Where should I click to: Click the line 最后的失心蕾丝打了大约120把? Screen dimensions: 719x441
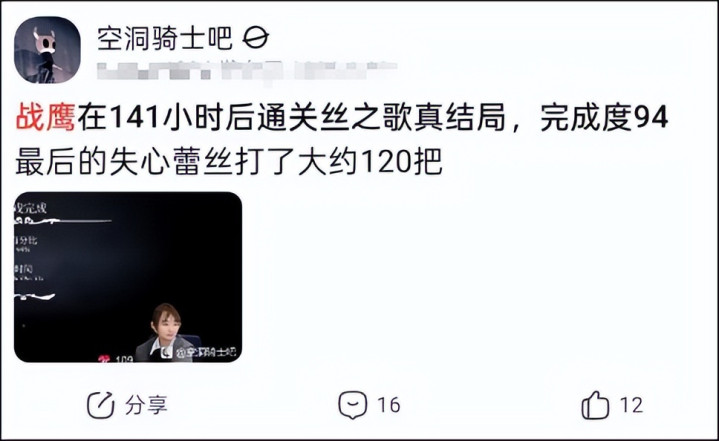pyautogui.click(x=229, y=162)
